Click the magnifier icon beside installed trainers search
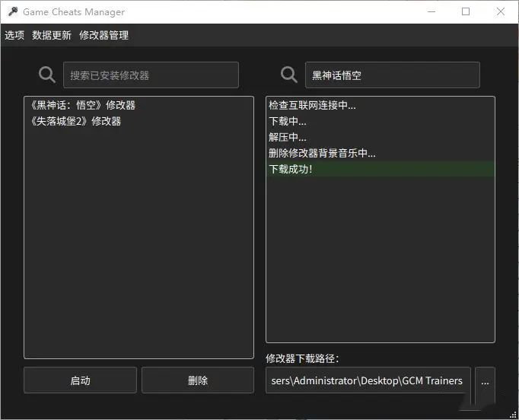Screen dimensions: 519x420 coord(47,75)
